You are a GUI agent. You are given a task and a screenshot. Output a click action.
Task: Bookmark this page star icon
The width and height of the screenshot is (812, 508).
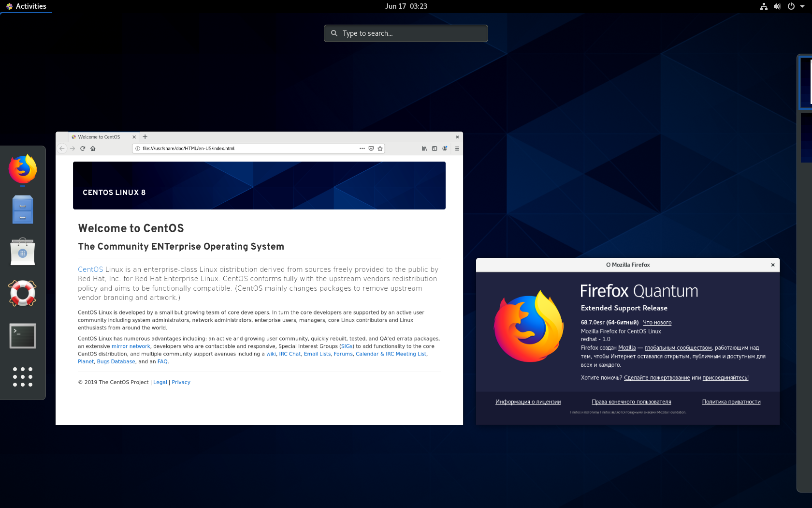click(380, 149)
